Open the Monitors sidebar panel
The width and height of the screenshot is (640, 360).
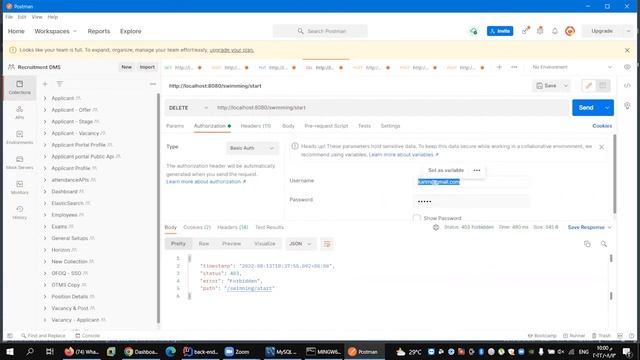[20, 187]
